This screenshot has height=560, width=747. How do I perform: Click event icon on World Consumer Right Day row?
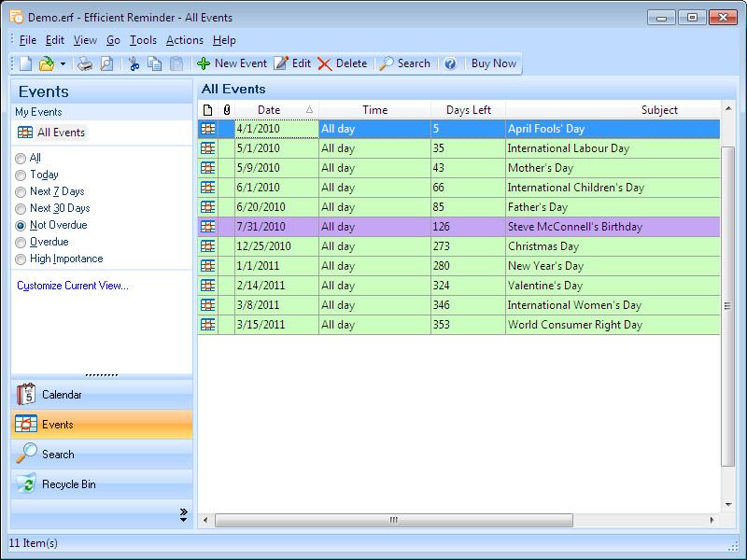pyautogui.click(x=207, y=324)
